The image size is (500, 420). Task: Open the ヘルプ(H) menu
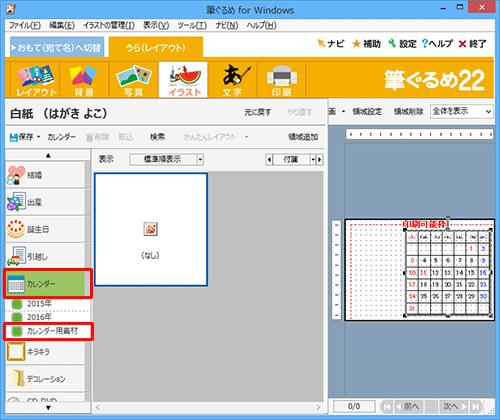pos(262,25)
